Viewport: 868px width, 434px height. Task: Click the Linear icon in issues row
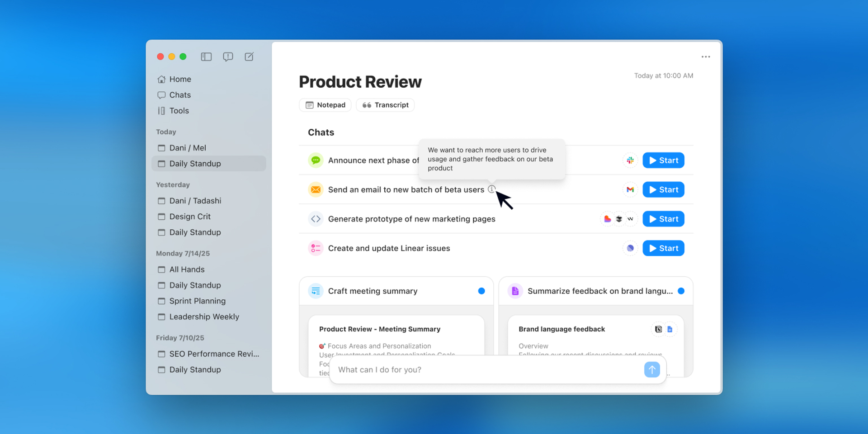[630, 248]
